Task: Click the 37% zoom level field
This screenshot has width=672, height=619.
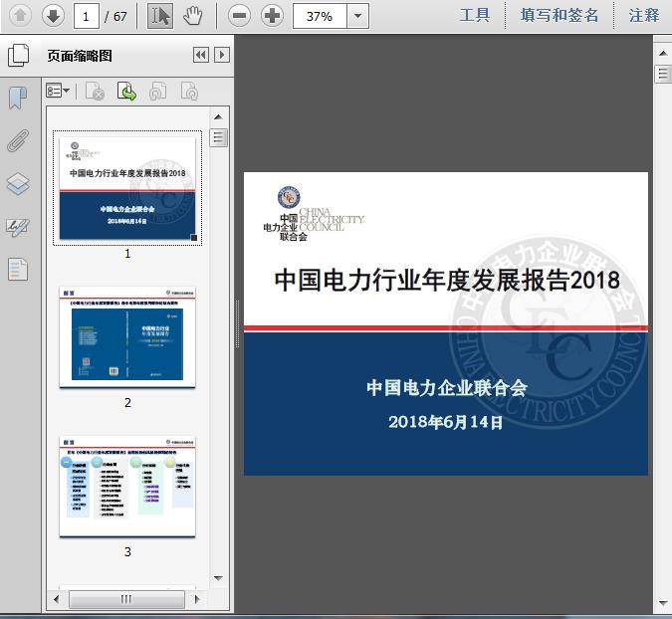Action: pos(320,16)
